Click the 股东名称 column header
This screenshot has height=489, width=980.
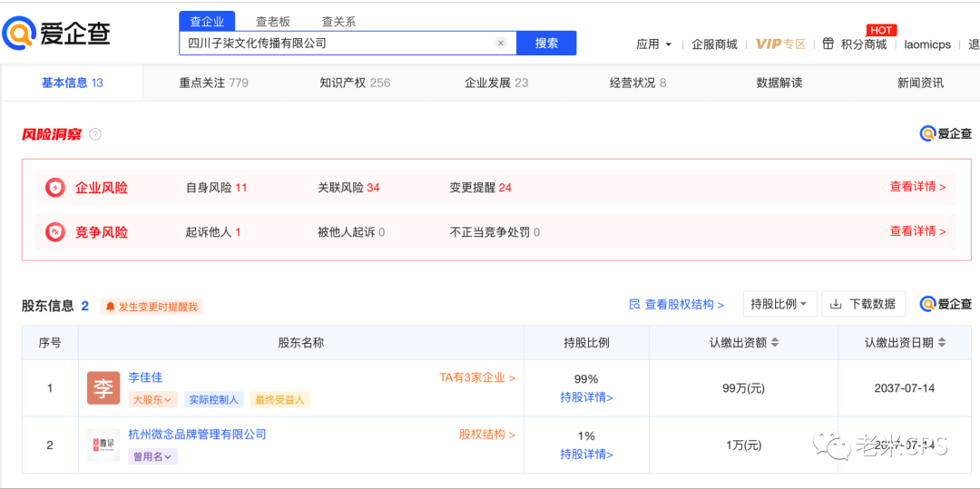[300, 343]
